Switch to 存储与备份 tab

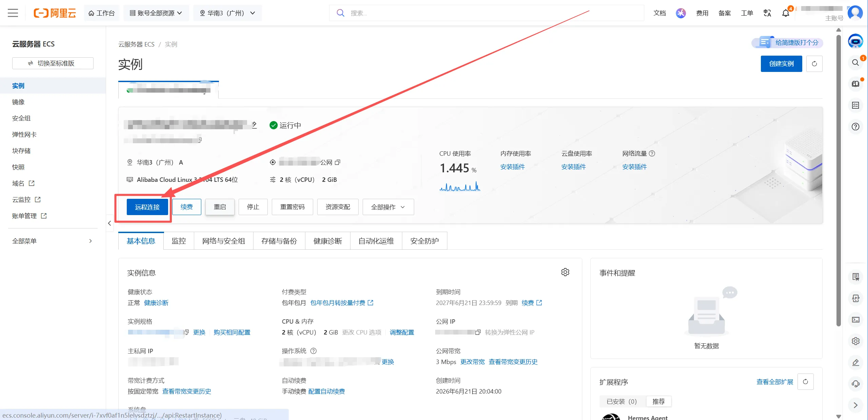click(279, 241)
